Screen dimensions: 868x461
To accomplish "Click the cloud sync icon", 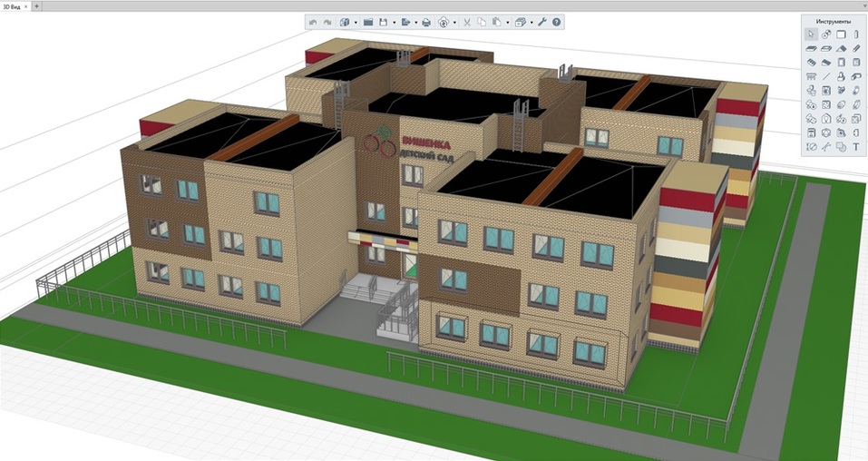I will pos(444,22).
